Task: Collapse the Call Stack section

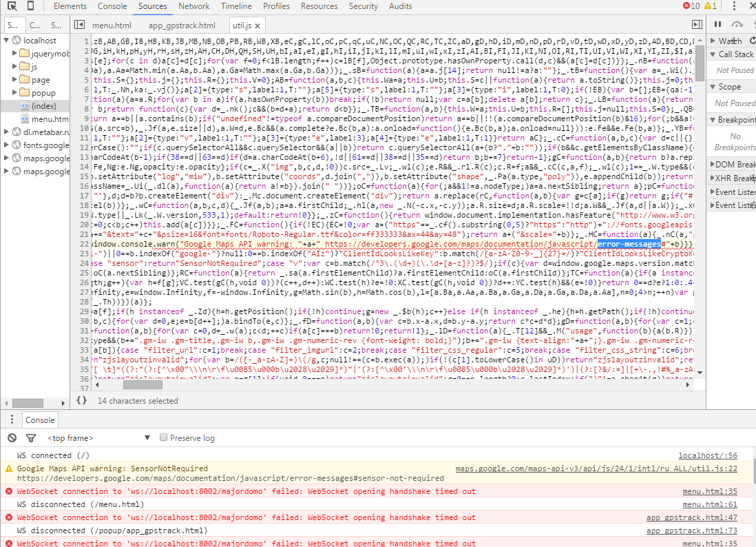Action: [x=713, y=54]
